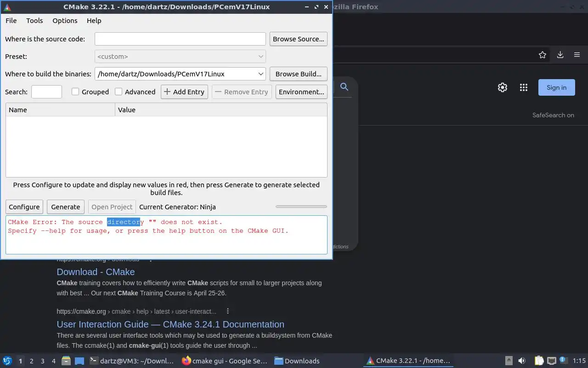The image size is (588, 368).
Task: Bookmark page with Firefox star icon
Action: coord(543,55)
